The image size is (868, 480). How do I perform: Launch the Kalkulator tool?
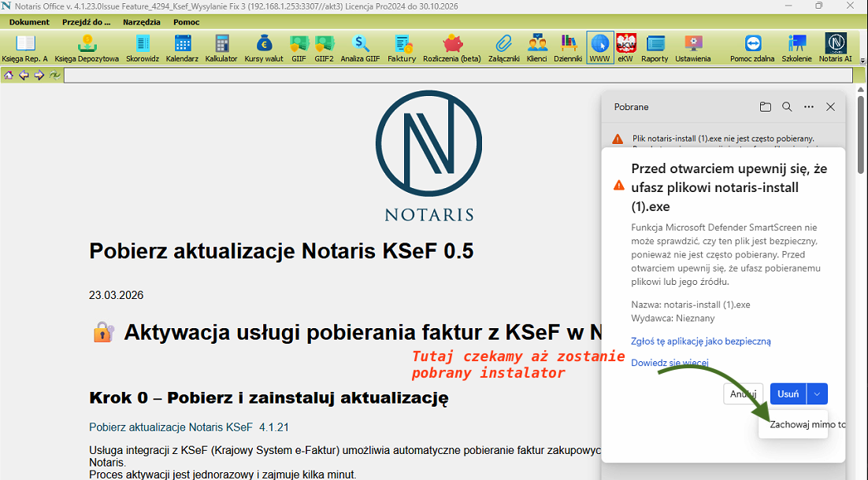(x=221, y=48)
